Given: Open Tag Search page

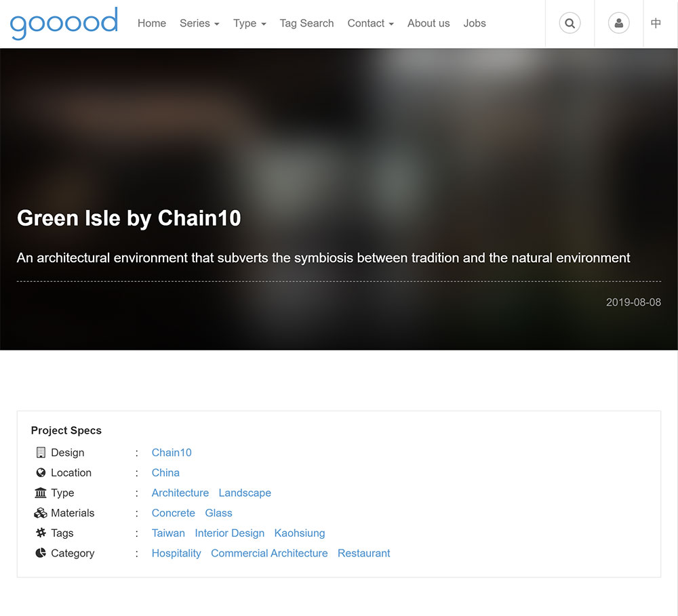Looking at the screenshot, I should tap(306, 23).
